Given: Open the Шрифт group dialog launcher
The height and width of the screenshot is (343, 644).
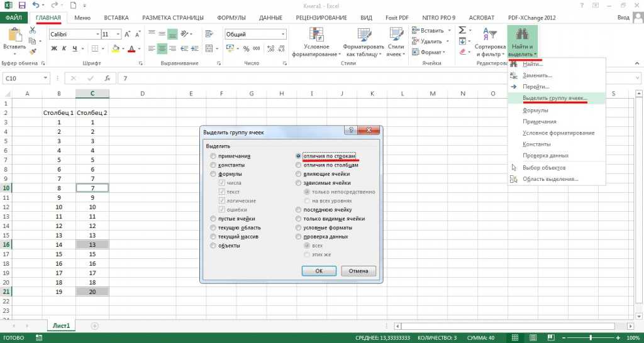Looking at the screenshot, I should (141, 63).
